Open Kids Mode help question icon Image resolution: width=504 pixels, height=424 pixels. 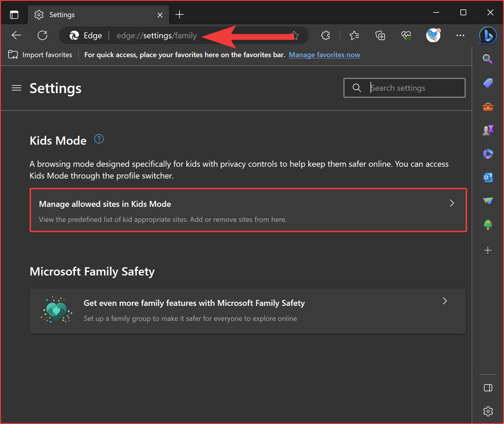click(99, 139)
